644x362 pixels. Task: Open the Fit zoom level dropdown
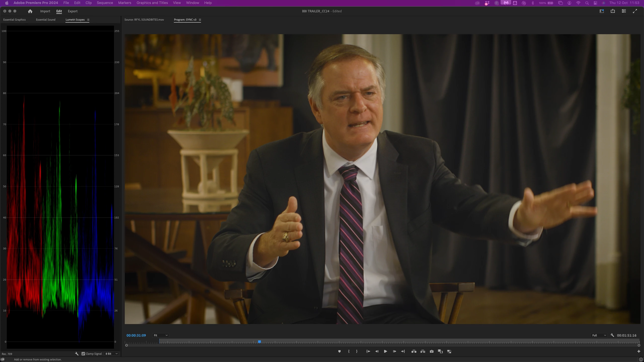tap(160, 335)
